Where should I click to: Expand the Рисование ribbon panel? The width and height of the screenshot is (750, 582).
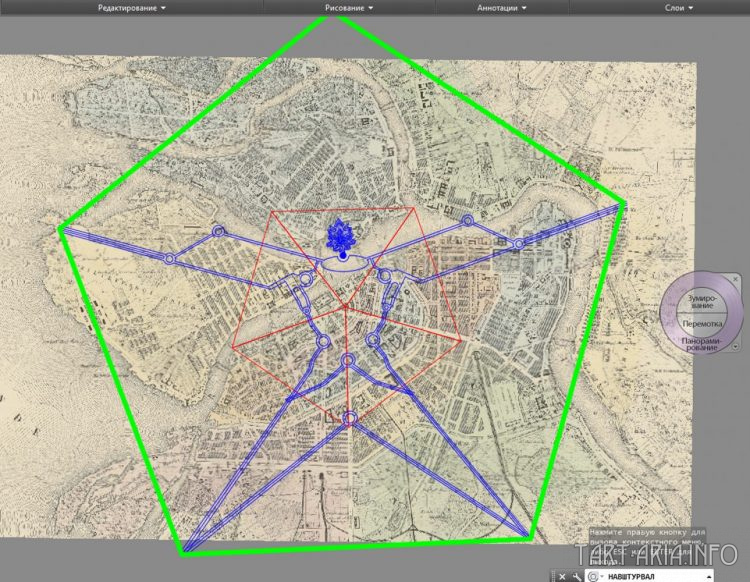[x=349, y=8]
